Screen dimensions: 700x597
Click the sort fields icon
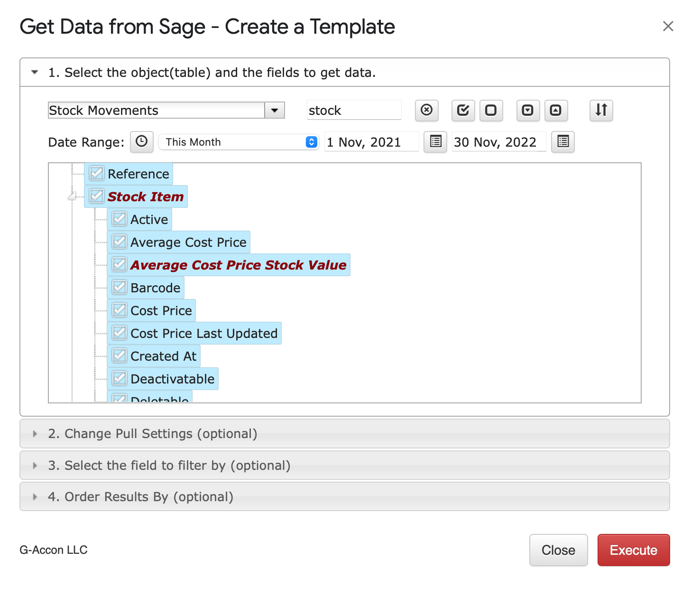point(601,111)
